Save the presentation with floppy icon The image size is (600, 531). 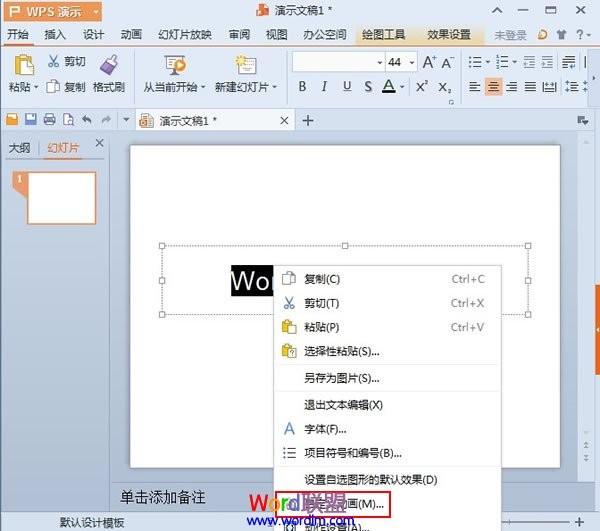coord(31,119)
